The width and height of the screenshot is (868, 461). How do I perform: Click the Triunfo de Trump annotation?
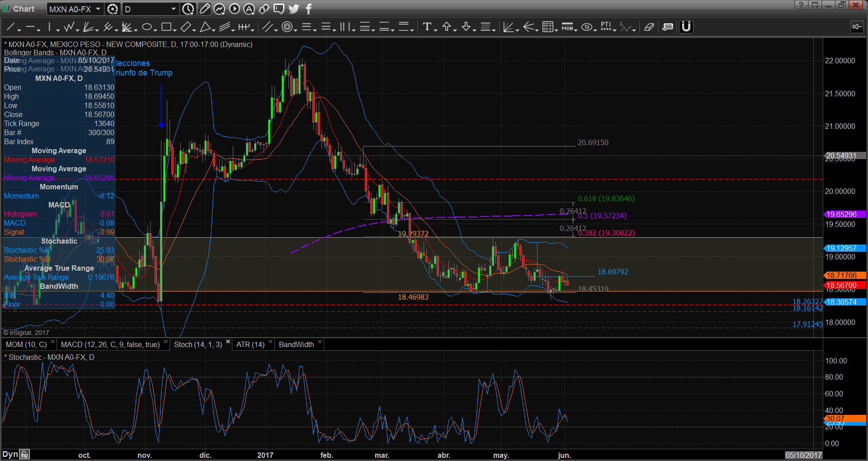(x=143, y=73)
